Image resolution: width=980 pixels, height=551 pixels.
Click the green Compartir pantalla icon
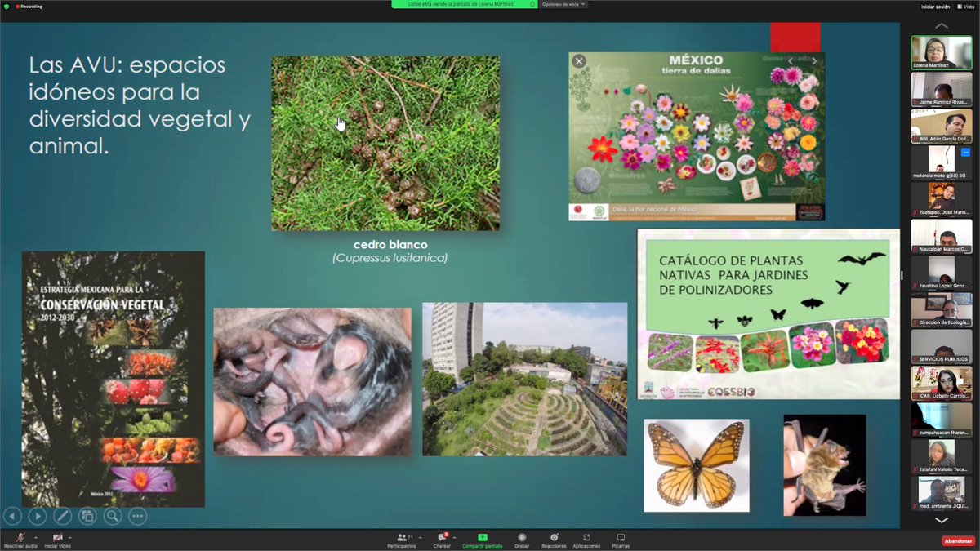(x=483, y=537)
